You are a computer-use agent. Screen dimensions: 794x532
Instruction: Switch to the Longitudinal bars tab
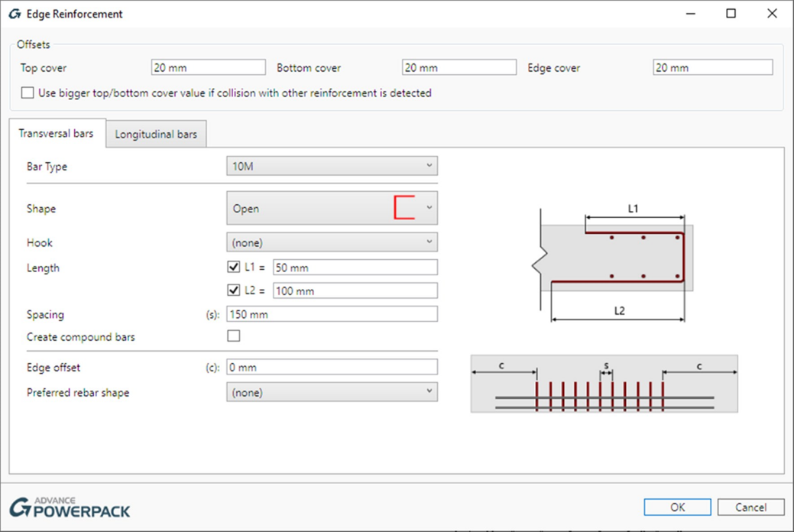click(x=156, y=135)
